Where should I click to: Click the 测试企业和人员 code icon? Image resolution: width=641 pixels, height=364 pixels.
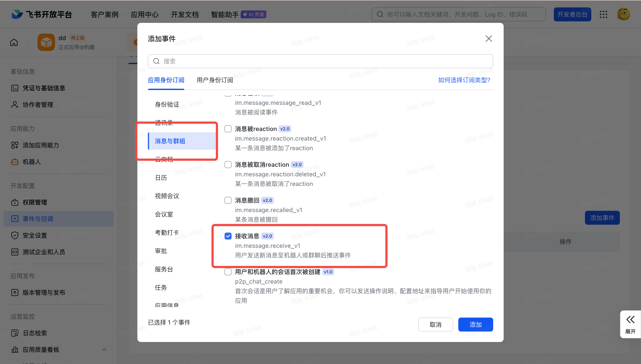(x=15, y=252)
